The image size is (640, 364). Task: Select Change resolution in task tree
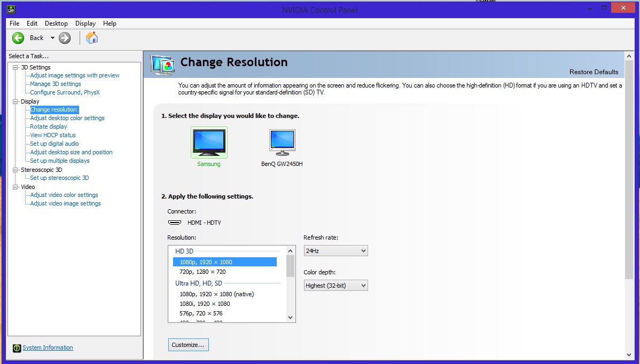click(53, 109)
